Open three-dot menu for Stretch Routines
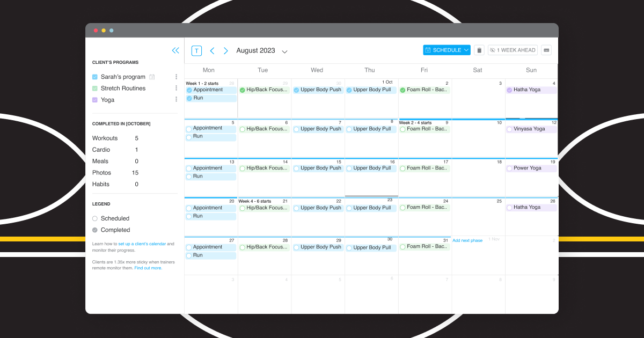644x338 pixels. coord(176,88)
